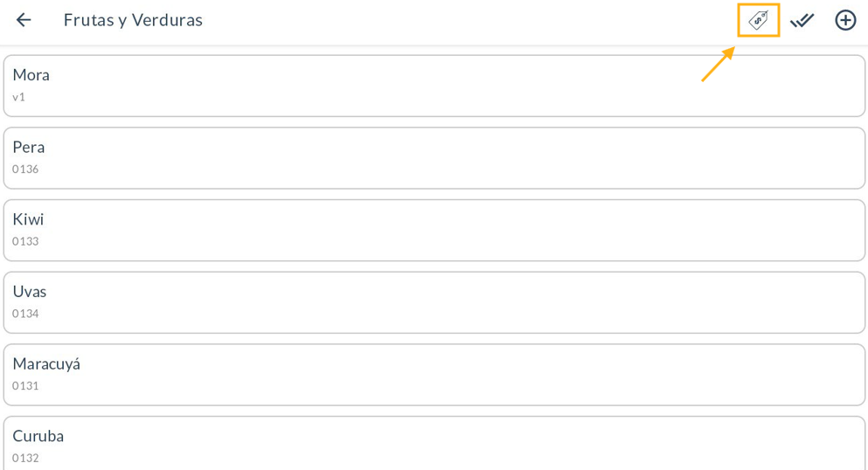Select the Pera list item
This screenshot has height=470, width=868.
(x=29, y=148)
